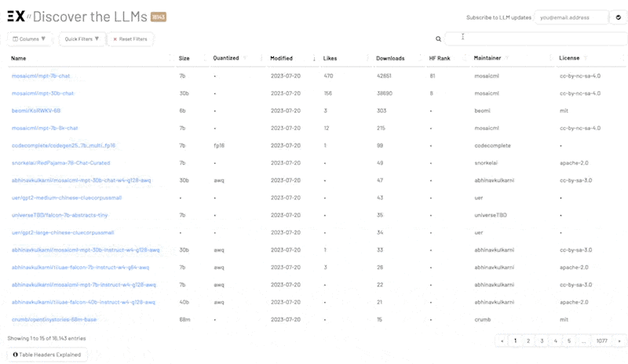The image size is (628, 364).
Task: Expand the Quick Filters dropdown
Action: point(82,39)
